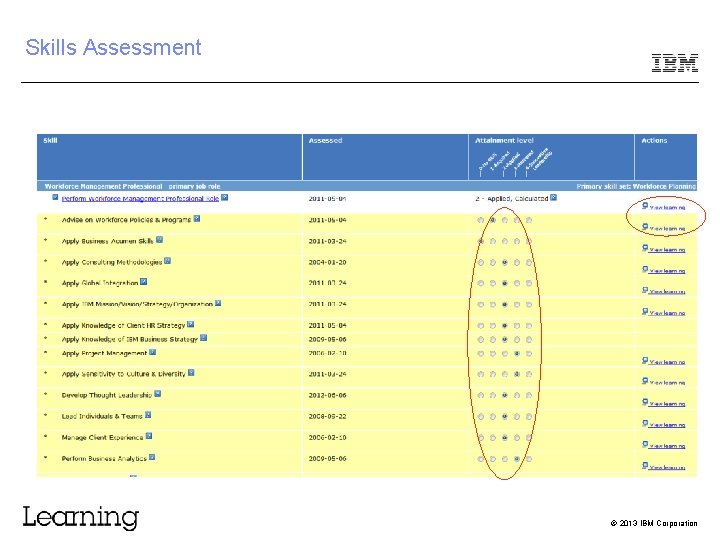Click the 'Manage Client Experience' skill name

point(102,438)
